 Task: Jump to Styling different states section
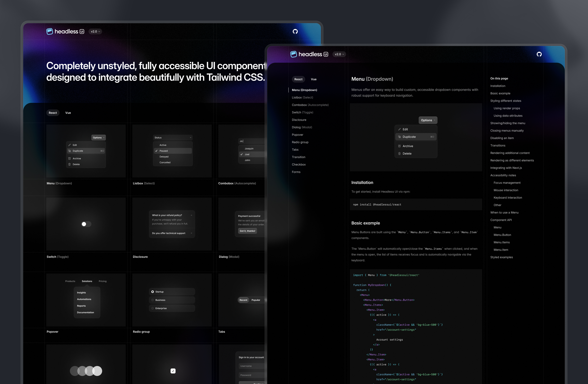pyautogui.click(x=506, y=101)
